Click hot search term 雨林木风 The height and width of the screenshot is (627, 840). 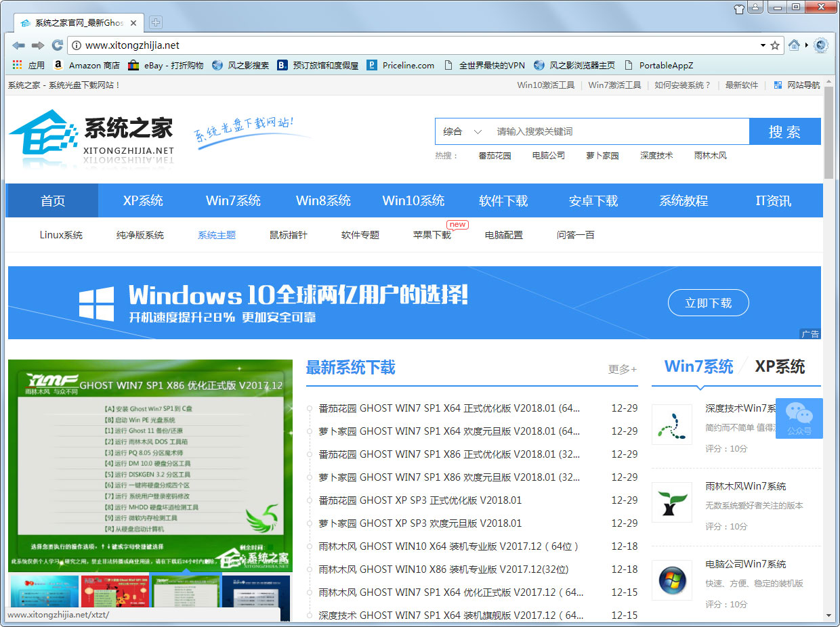(711, 156)
